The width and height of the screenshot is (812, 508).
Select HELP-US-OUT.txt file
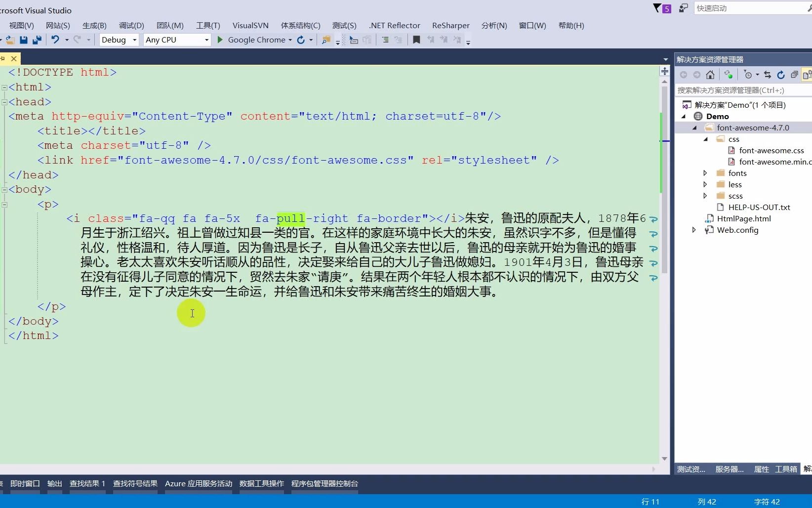point(759,208)
